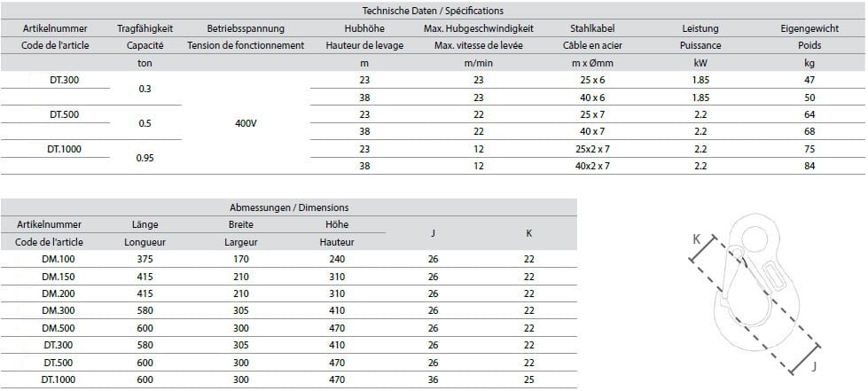Screen dimensions: 868x391
Task: Select the Breite column header
Action: click(240, 224)
